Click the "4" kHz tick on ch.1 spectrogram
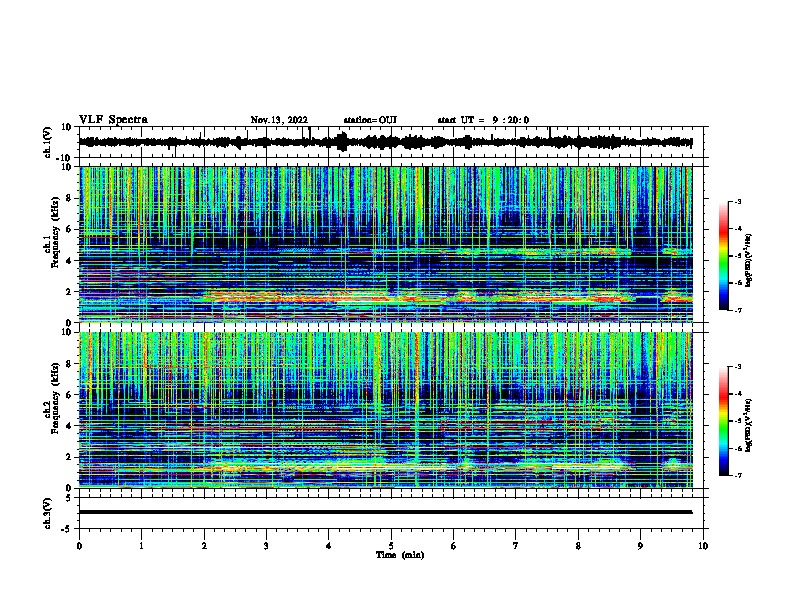The height and width of the screenshot is (612, 792). pyautogui.click(x=69, y=261)
